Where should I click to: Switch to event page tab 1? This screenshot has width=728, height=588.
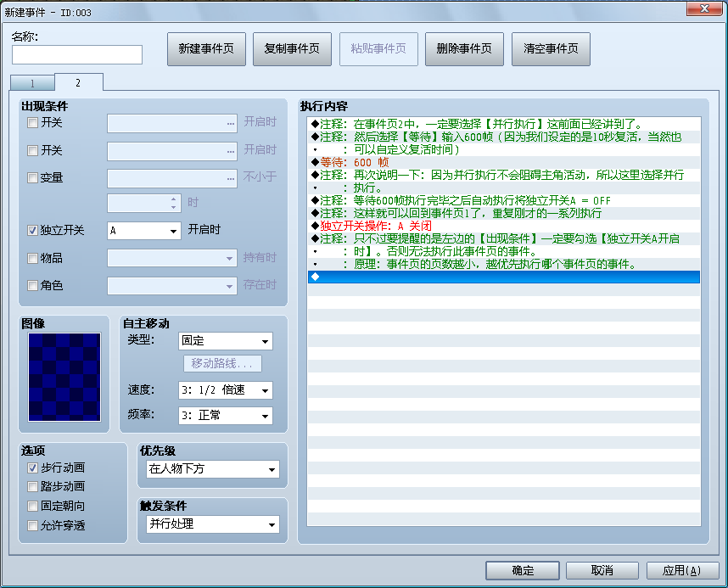(x=32, y=83)
